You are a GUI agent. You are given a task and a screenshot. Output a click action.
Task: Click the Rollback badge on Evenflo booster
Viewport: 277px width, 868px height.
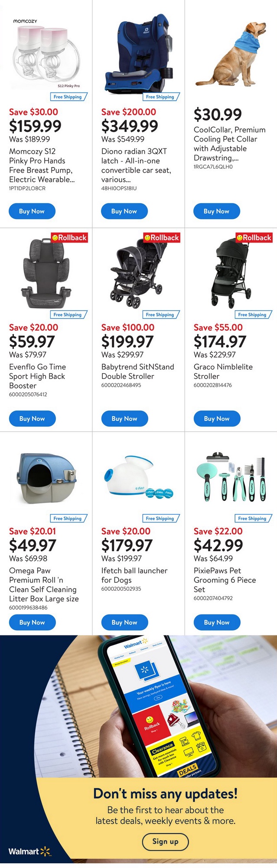point(69,238)
